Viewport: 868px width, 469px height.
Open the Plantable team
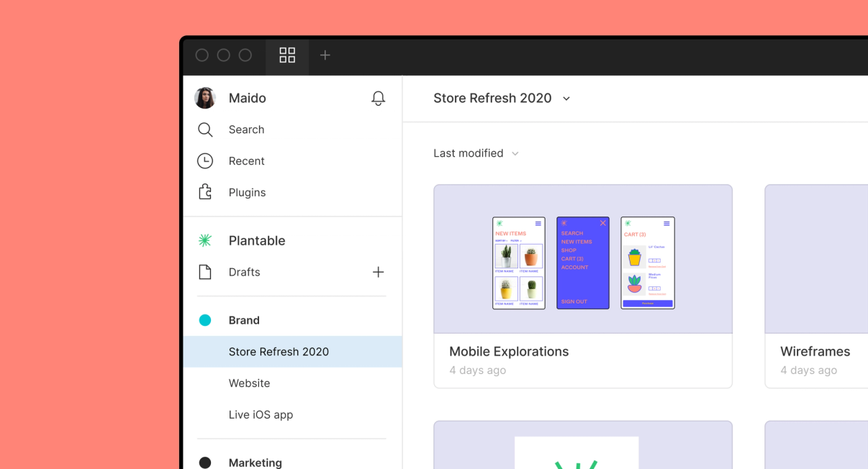click(257, 240)
